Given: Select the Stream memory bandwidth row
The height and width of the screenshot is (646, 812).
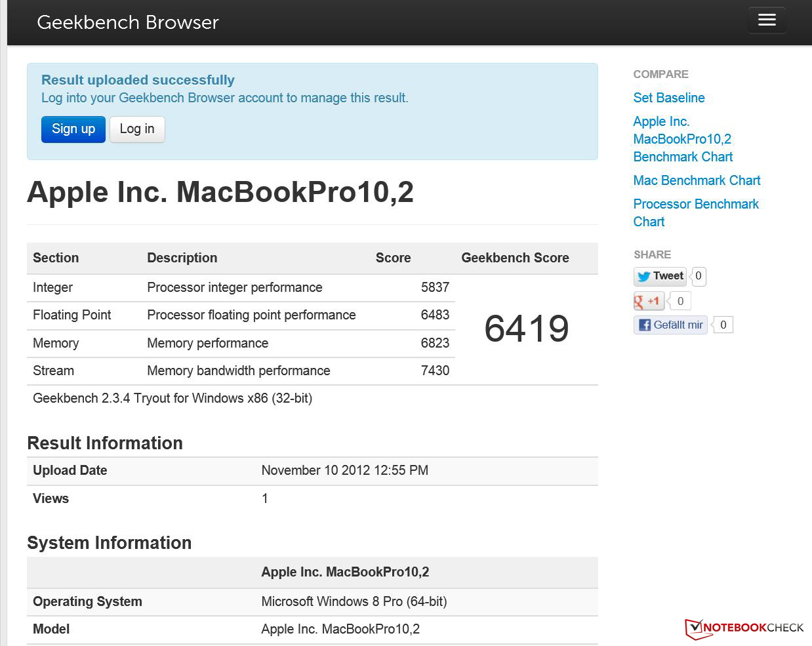Looking at the screenshot, I should pyautogui.click(x=241, y=371).
